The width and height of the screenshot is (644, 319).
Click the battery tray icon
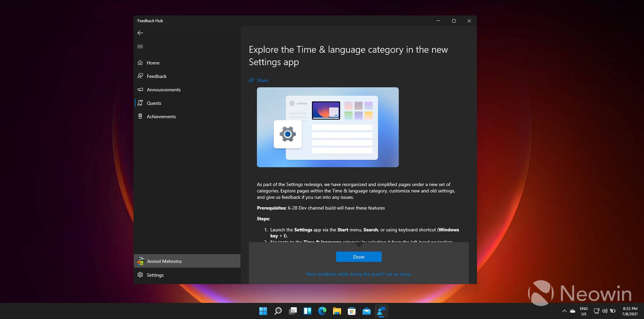pos(613,311)
